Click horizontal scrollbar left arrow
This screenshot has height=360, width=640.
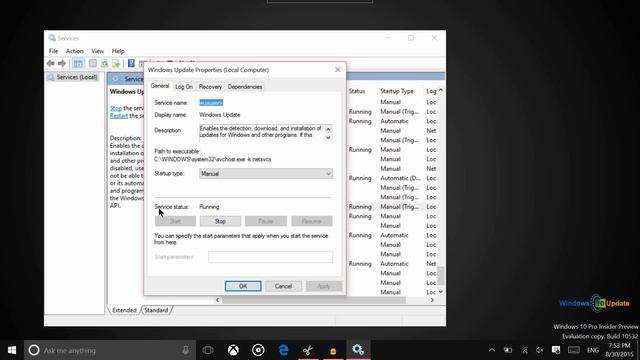point(218,300)
